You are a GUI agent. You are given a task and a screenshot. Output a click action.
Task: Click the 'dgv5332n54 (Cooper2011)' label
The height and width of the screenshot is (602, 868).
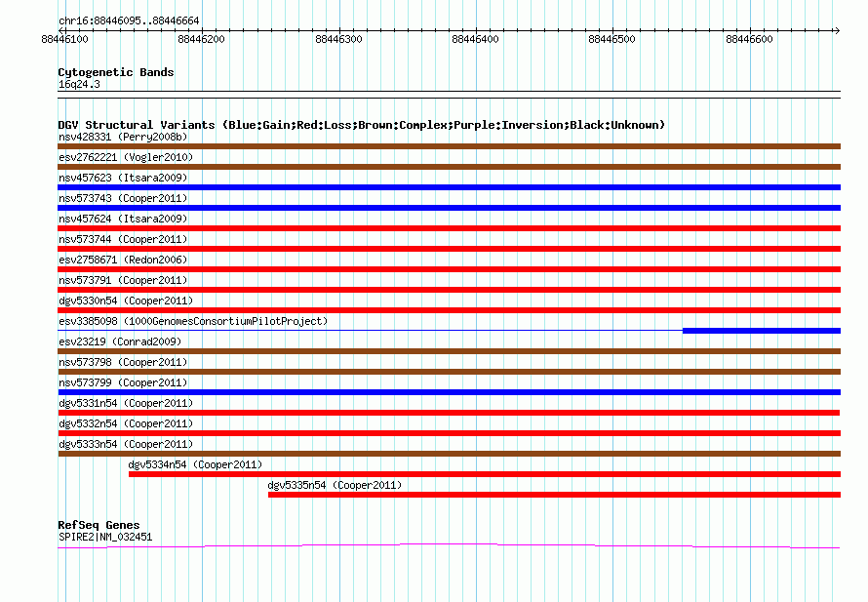[126, 423]
